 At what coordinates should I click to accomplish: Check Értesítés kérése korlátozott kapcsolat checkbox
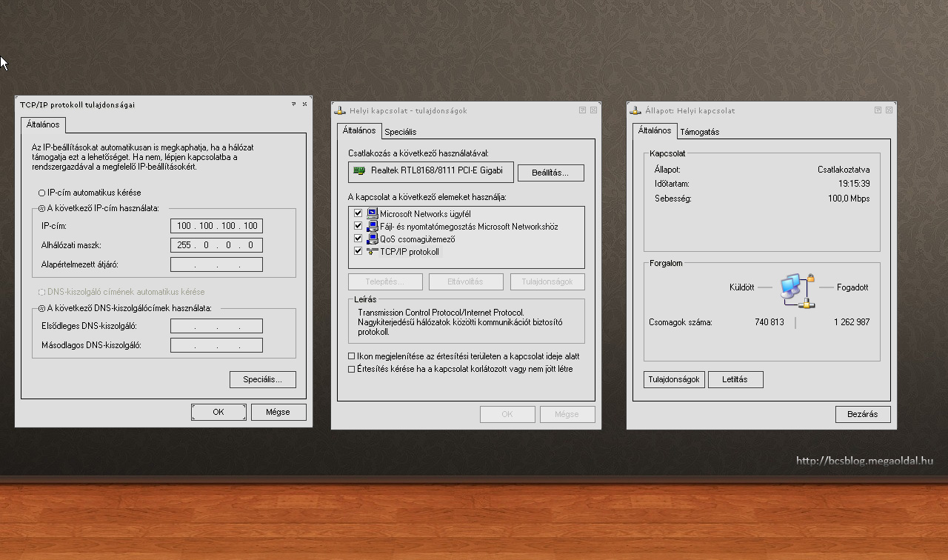point(352,369)
